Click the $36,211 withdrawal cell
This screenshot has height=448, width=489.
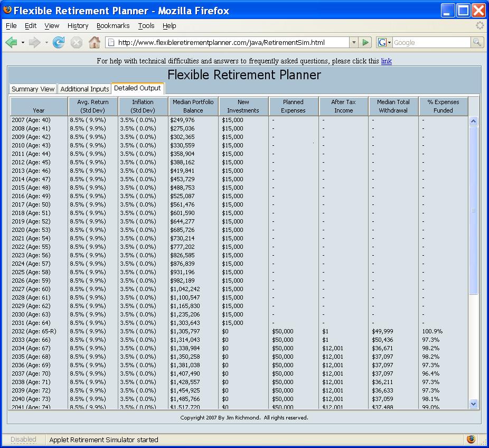(x=382, y=382)
